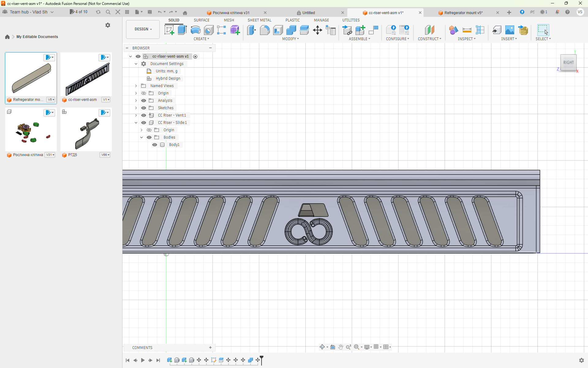Switch to the PLASTIC tab

coord(292,20)
